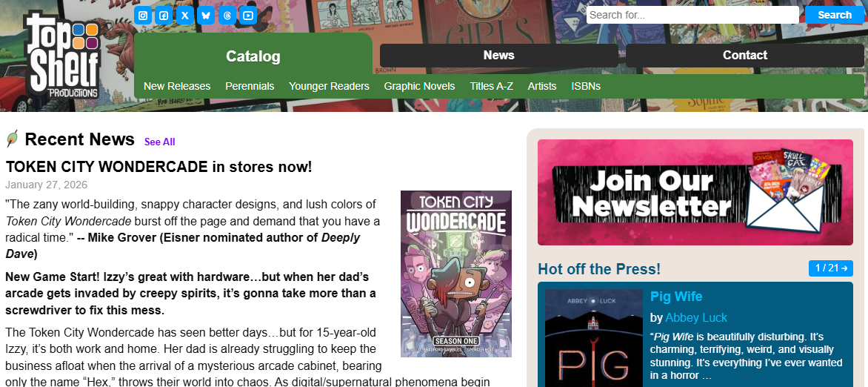Visit the X (Twitter) profile icon
This screenshot has width=868, height=387.
point(185,15)
